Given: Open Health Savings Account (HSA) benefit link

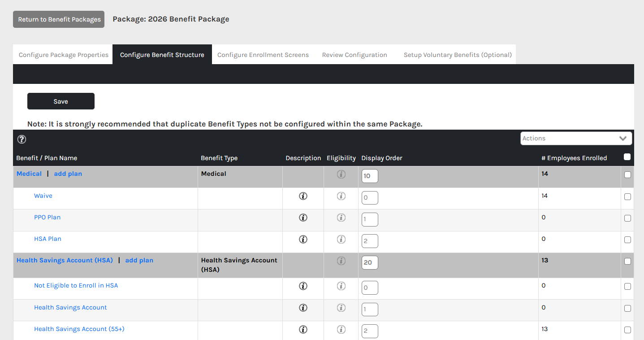Looking at the screenshot, I should click(x=65, y=260).
